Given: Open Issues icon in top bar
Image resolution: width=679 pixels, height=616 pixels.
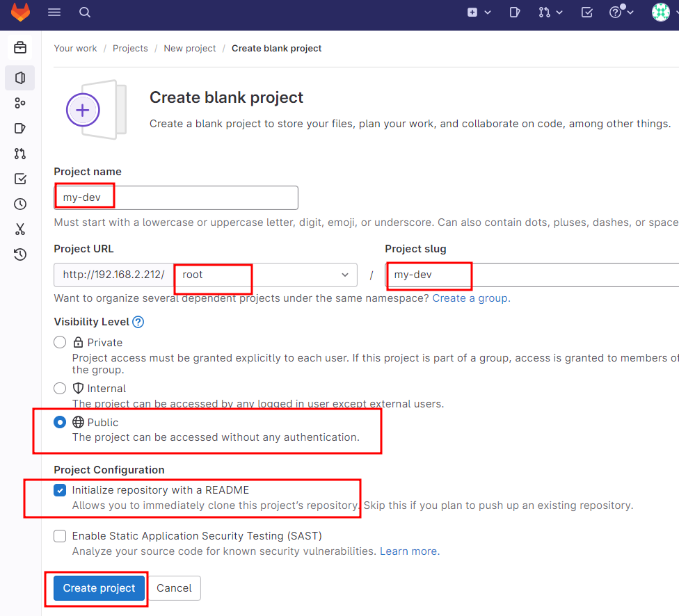Looking at the screenshot, I should [514, 12].
